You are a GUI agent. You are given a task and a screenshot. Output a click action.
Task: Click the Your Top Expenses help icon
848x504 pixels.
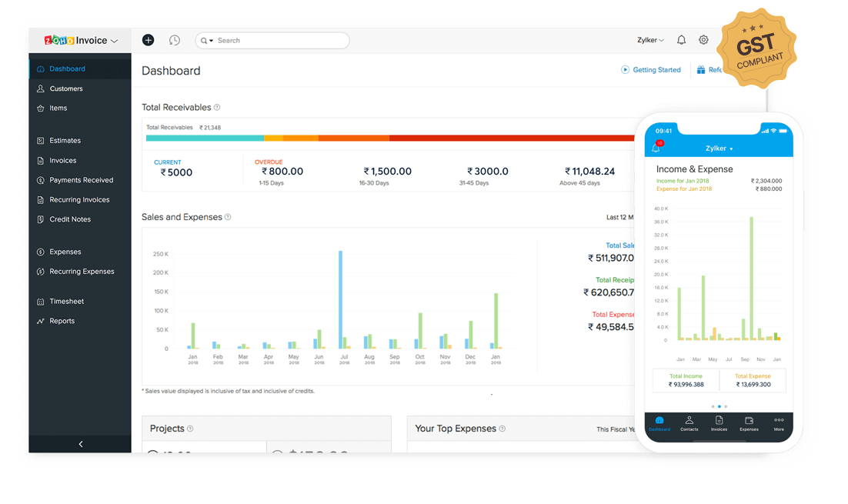[x=502, y=429]
